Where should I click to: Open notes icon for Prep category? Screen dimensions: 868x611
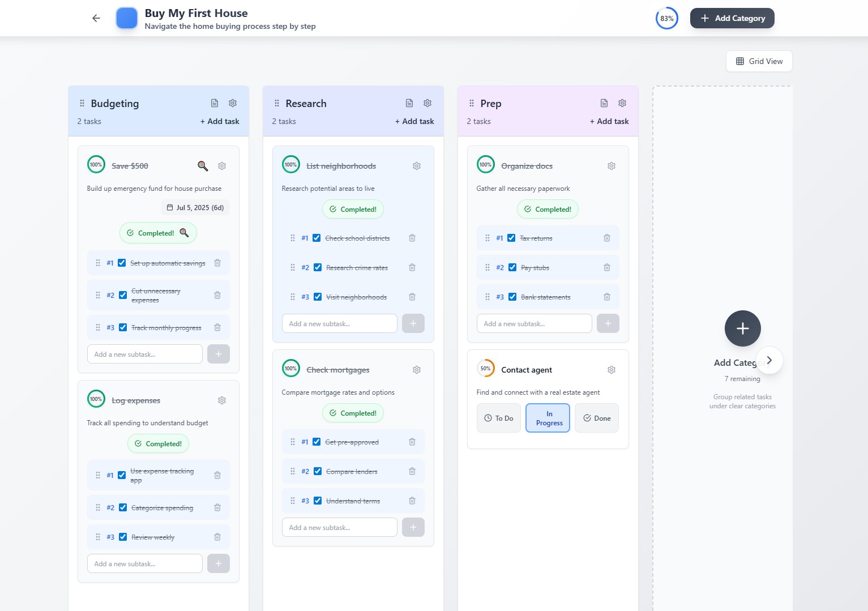(604, 103)
